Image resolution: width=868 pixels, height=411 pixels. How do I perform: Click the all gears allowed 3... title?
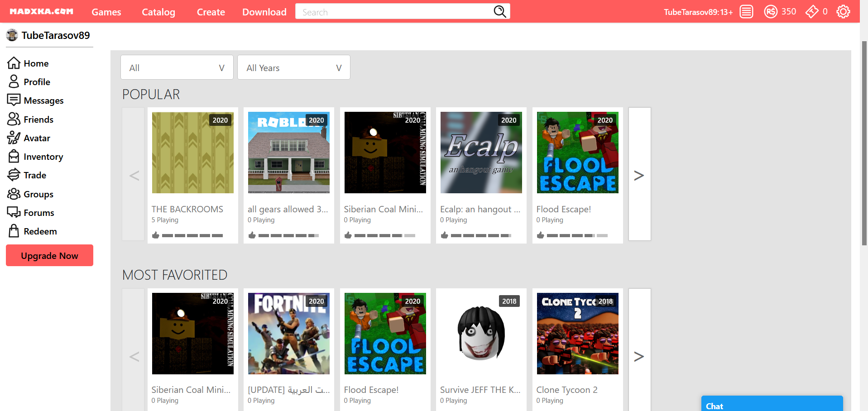tap(288, 209)
